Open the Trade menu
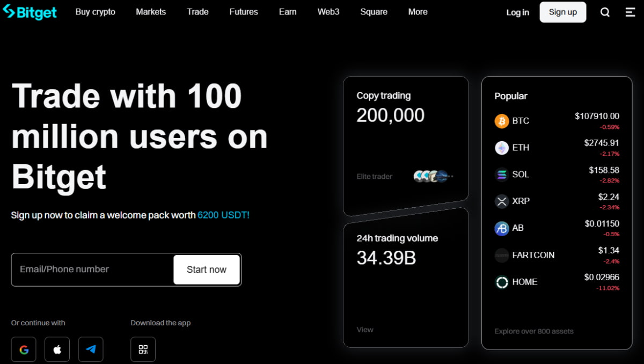Image resolution: width=644 pixels, height=364 pixels. [x=197, y=12]
